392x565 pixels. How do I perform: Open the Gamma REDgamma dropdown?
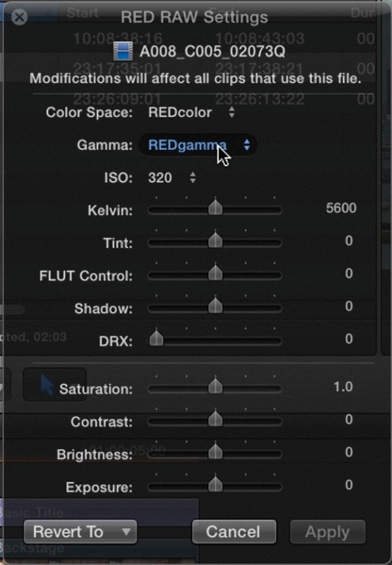coord(198,145)
